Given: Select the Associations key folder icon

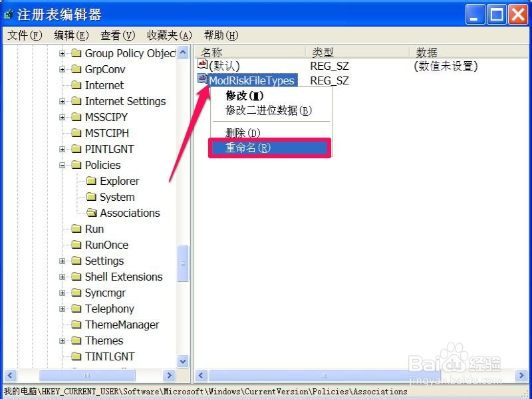Looking at the screenshot, I should coord(92,213).
